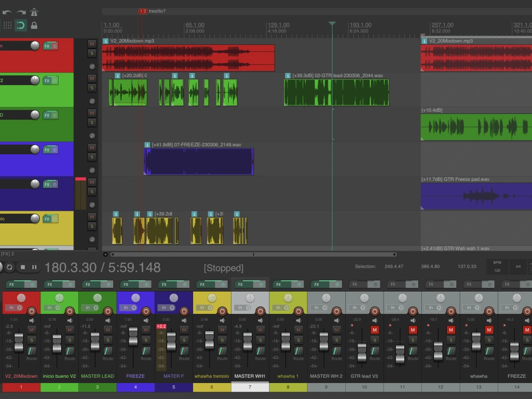Select mixer track number 3
The image size is (532, 399).
click(x=97, y=387)
